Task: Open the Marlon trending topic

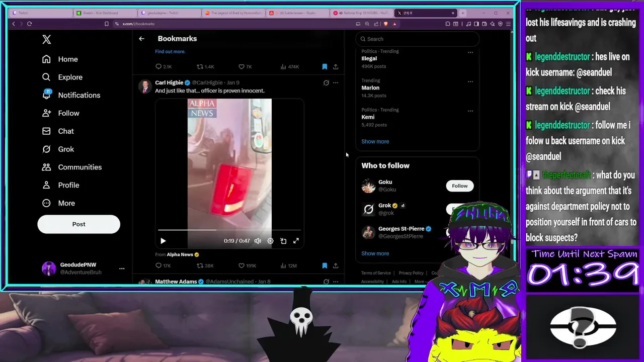Action: tap(370, 87)
